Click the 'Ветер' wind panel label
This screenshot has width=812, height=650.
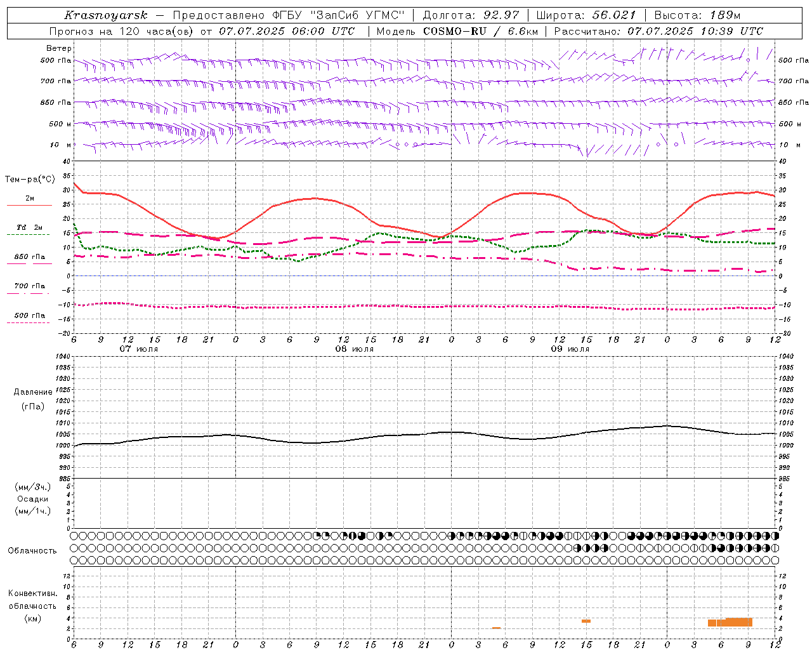tap(59, 48)
